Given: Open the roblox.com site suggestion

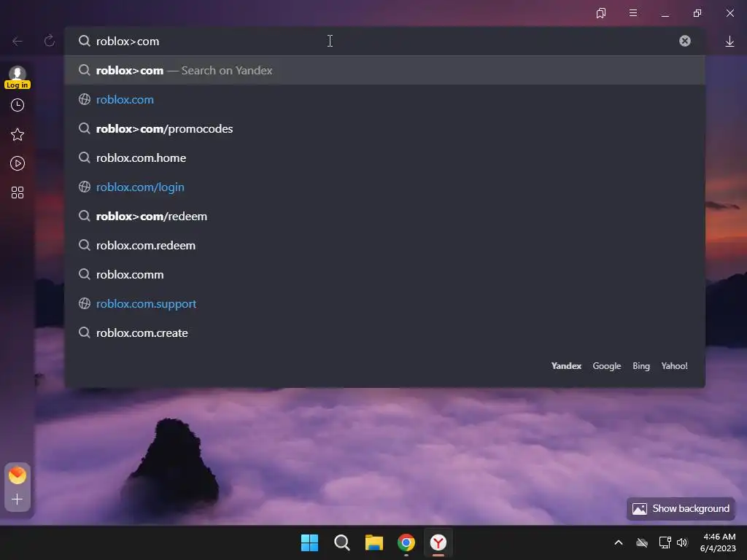Looking at the screenshot, I should (x=385, y=99).
